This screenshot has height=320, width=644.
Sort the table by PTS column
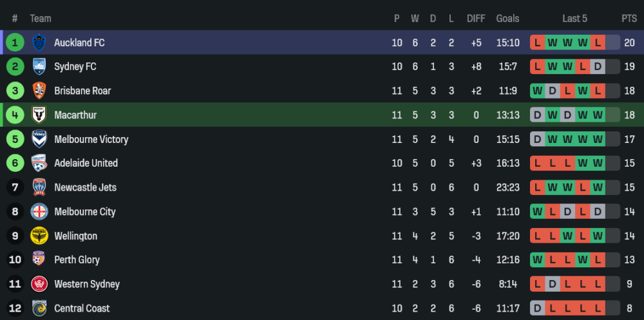coord(629,19)
